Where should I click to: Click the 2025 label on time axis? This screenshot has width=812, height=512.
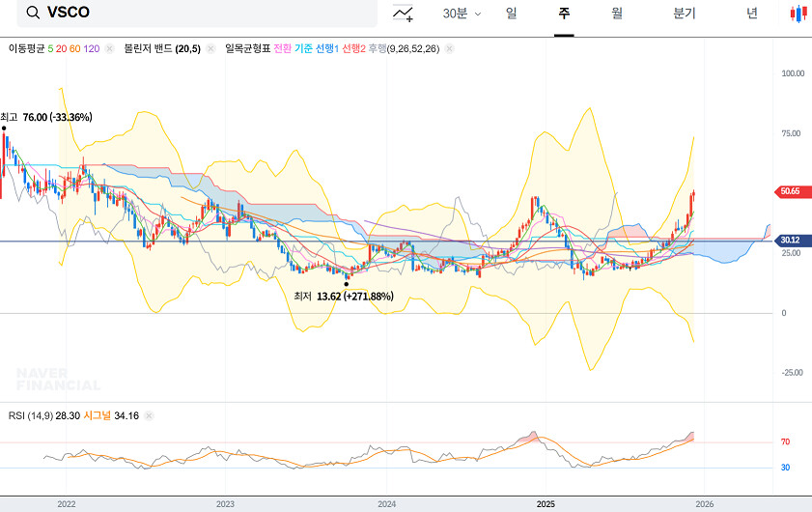pos(546,504)
